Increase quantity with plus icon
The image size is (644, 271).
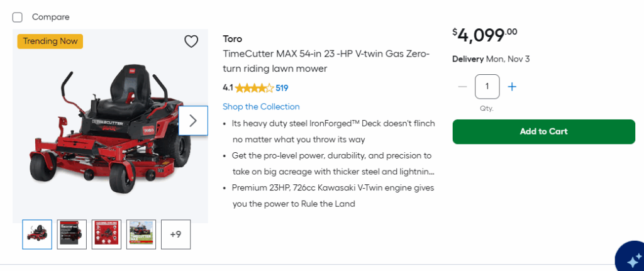point(512,87)
